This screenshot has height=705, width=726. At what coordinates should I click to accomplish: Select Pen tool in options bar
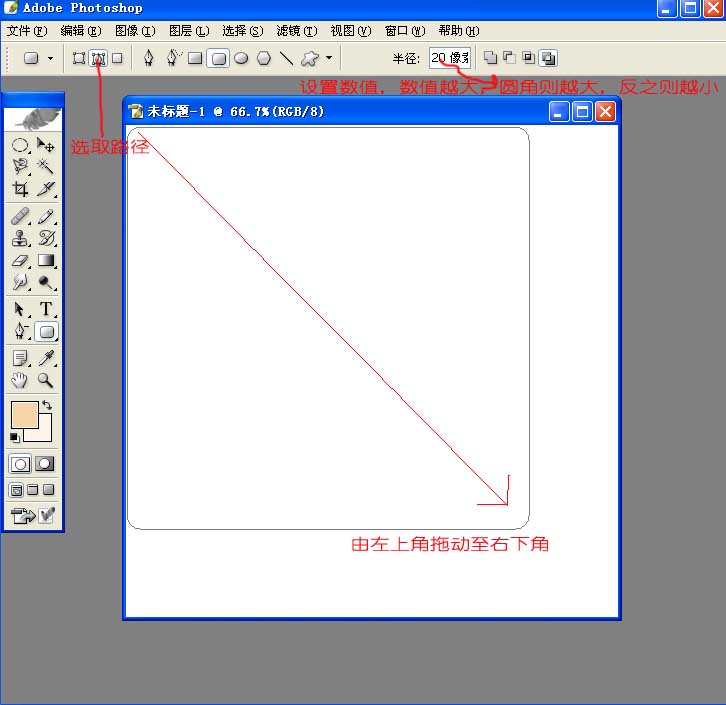pyautogui.click(x=148, y=58)
